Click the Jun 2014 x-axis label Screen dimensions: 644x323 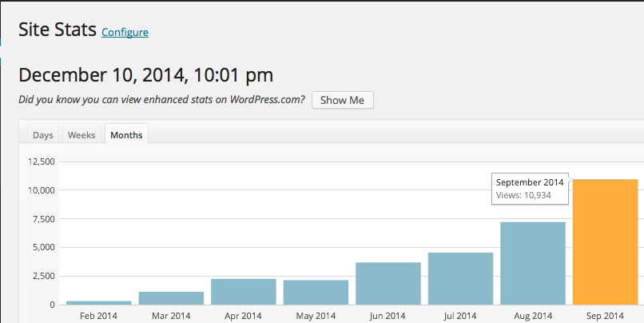pos(388,317)
